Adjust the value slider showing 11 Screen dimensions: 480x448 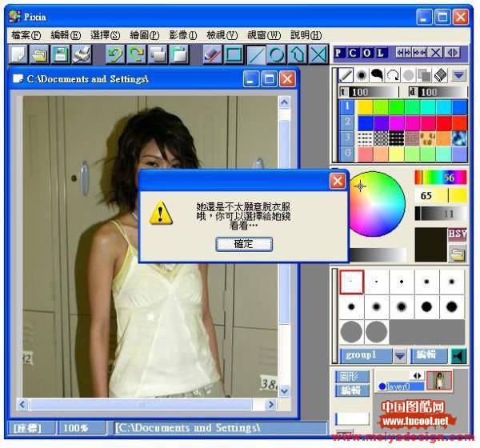pos(441,214)
